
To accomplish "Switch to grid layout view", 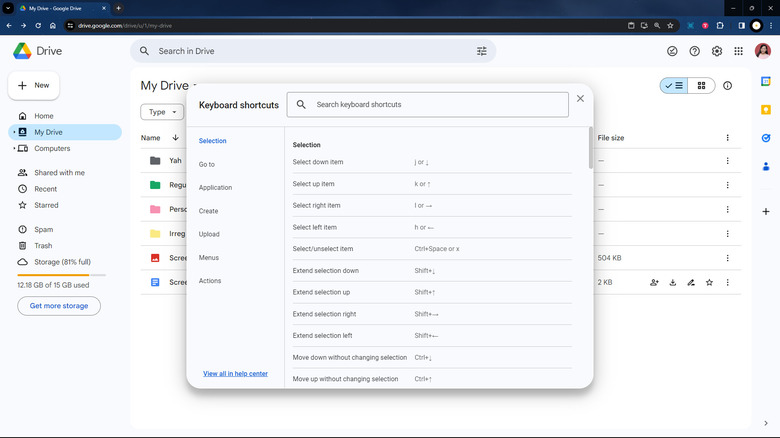I will pos(702,86).
